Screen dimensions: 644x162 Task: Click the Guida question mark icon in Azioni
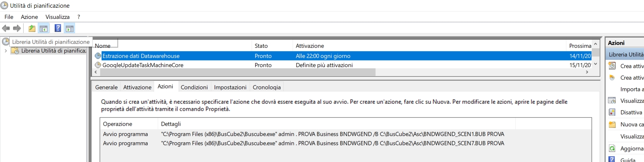point(612,159)
